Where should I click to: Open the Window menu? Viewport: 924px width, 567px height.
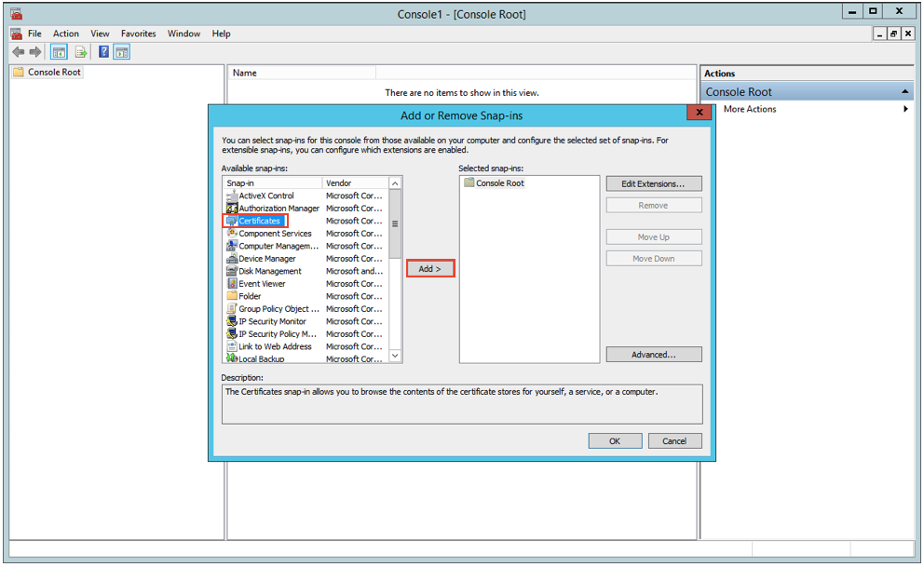point(183,34)
